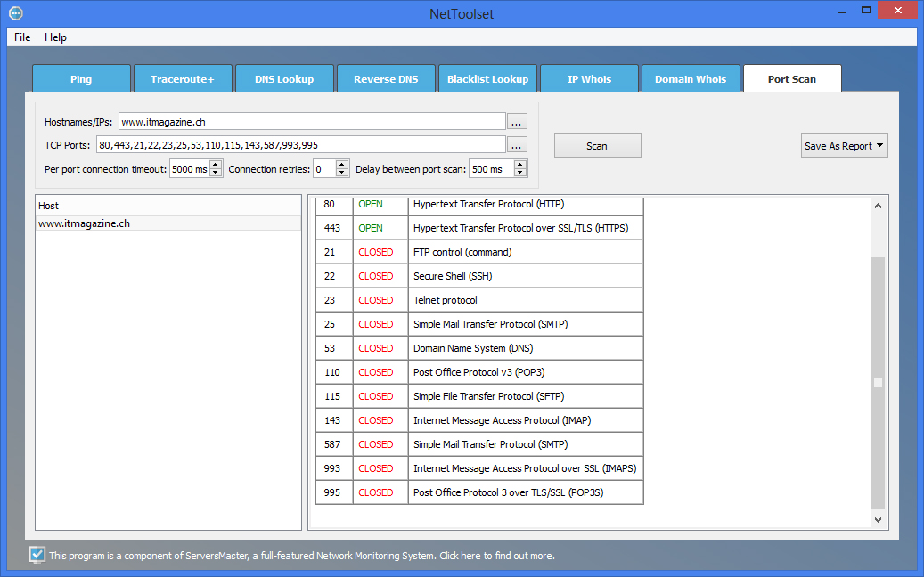
Task: Increase the connection timeout with up arrow
Action: point(216,165)
